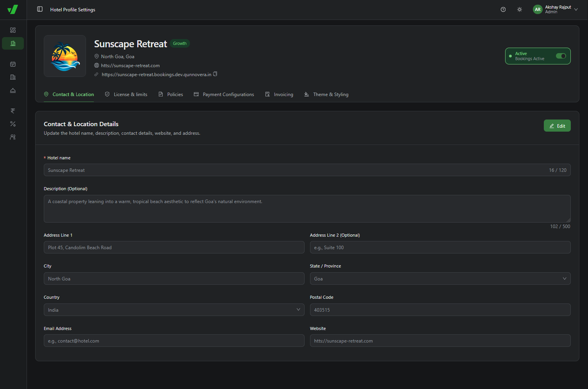This screenshot has height=389, width=588.
Task: Open the help question-mark icon
Action: point(503,9)
